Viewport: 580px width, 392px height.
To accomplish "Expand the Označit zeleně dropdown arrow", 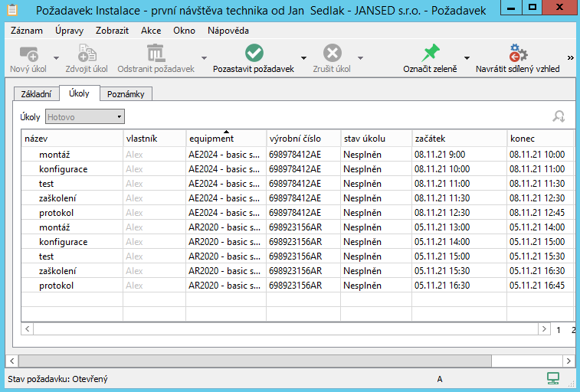I will coord(467,58).
